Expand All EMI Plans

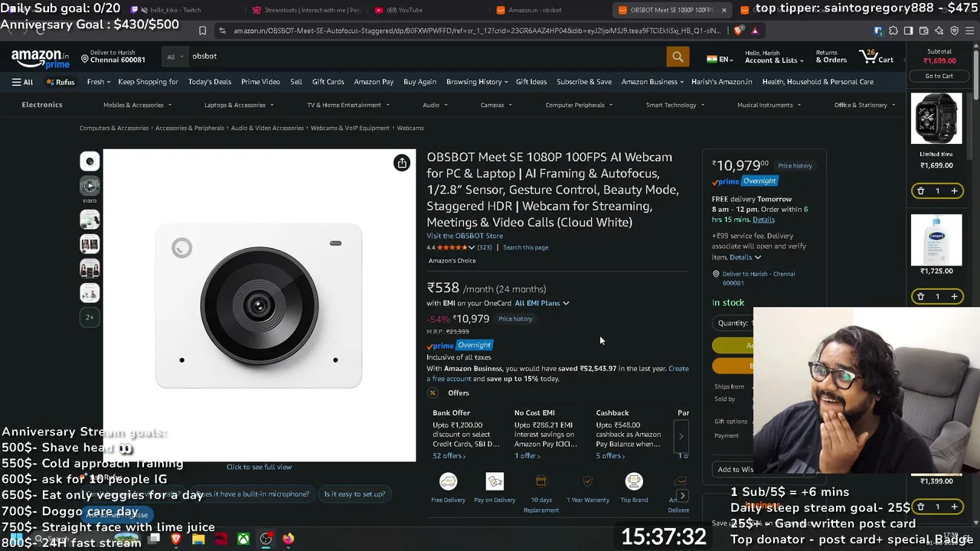pos(542,303)
